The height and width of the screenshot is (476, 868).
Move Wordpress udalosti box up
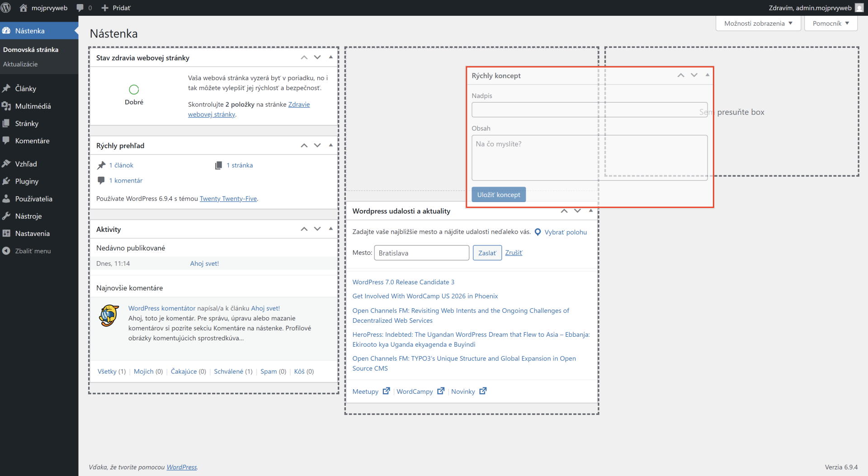[564, 211]
